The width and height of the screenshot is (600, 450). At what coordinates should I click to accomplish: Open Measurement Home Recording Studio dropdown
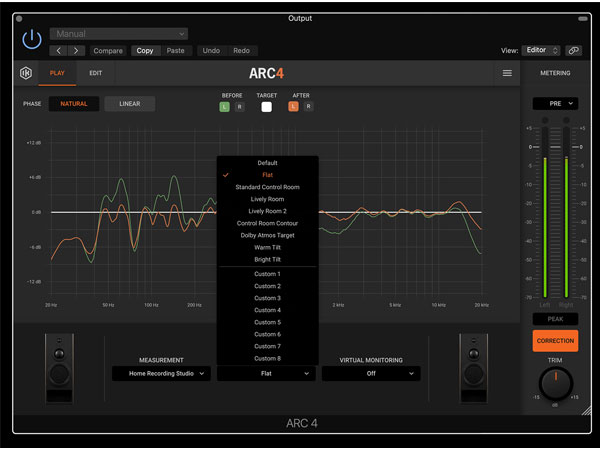pyautogui.click(x=161, y=373)
